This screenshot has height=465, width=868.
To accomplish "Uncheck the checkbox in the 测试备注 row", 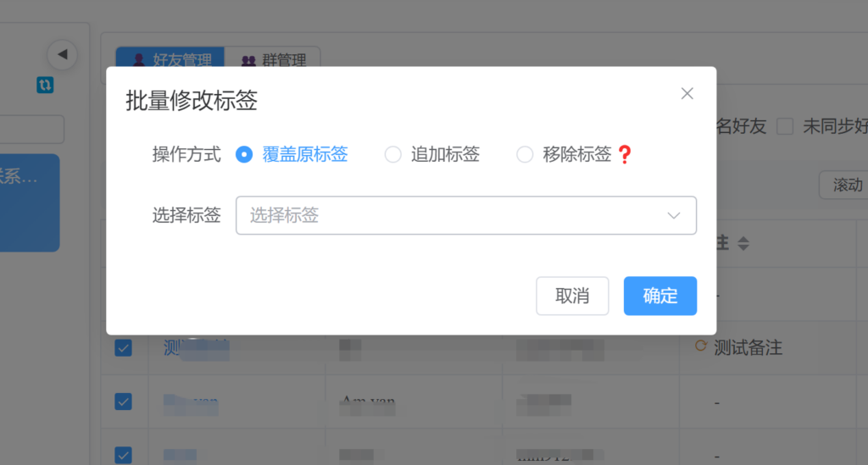I will 123,347.
